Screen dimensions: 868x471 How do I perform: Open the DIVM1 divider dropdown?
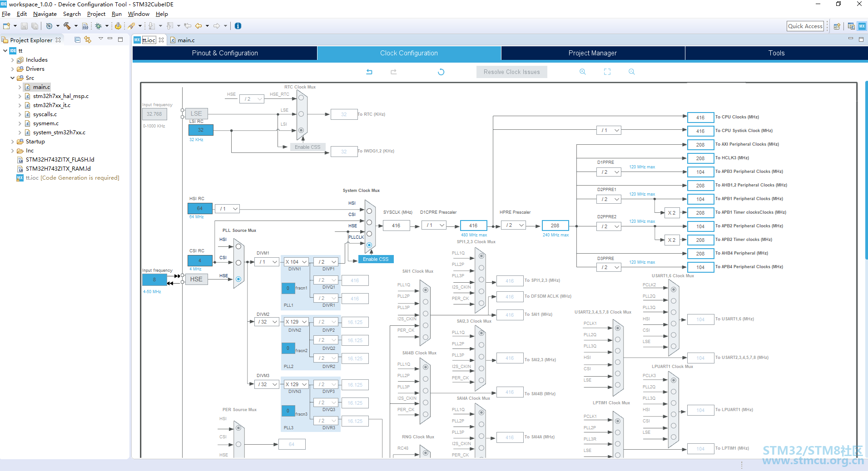click(267, 262)
